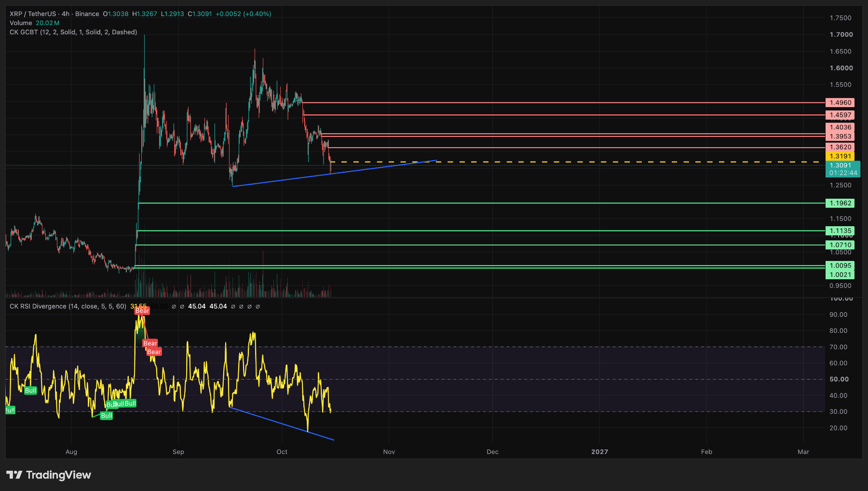Click the CK GCBT indicator legend
The height and width of the screenshot is (491, 868).
click(73, 32)
